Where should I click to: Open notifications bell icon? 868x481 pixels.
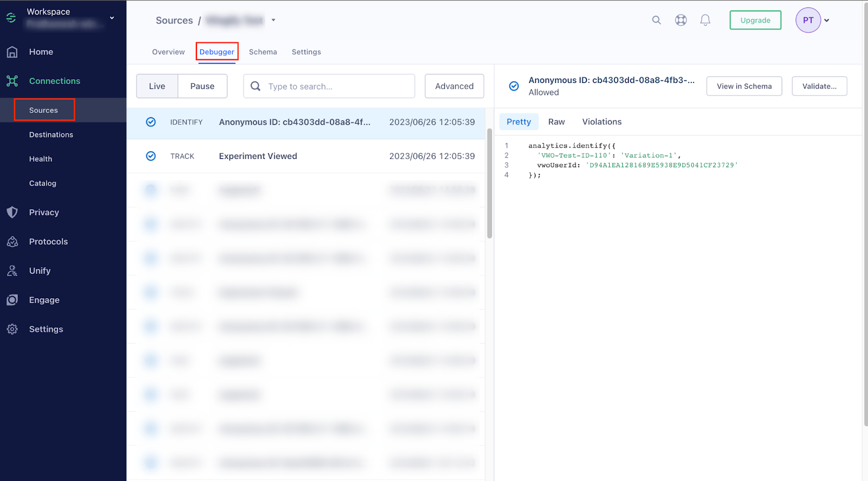click(x=705, y=20)
